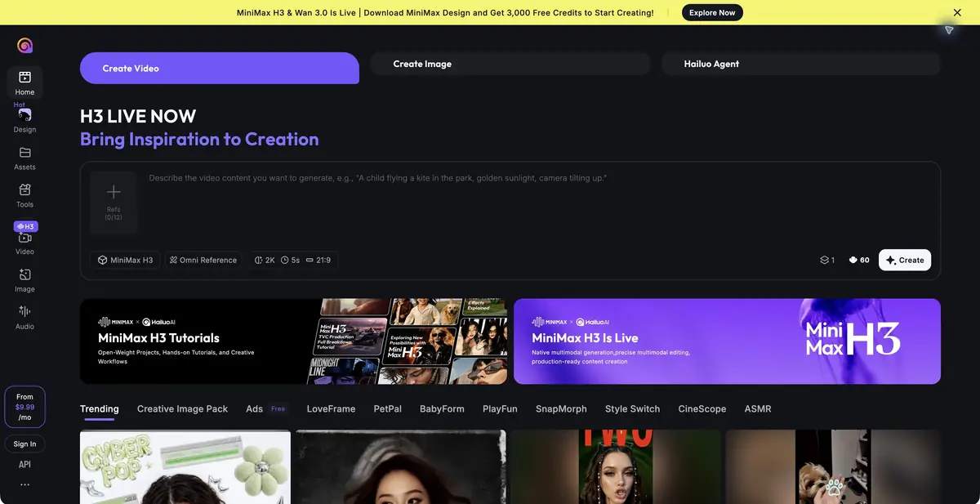The width and height of the screenshot is (980, 504).
Task: Click the credits icon showing 60
Action: click(859, 260)
